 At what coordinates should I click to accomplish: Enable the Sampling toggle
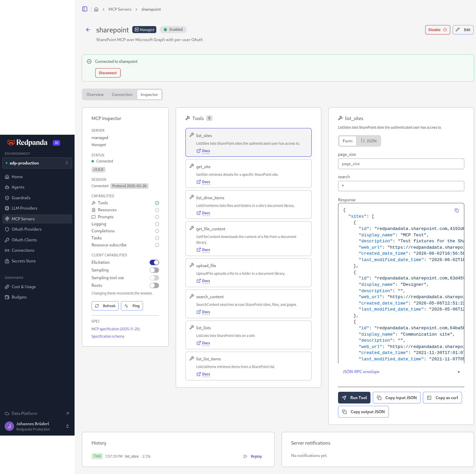click(154, 270)
